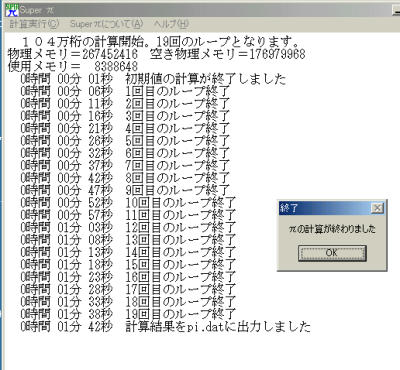Screen dimensions: 400x370
Task: Click the 1回目のループ終了 line
Action: [125, 91]
